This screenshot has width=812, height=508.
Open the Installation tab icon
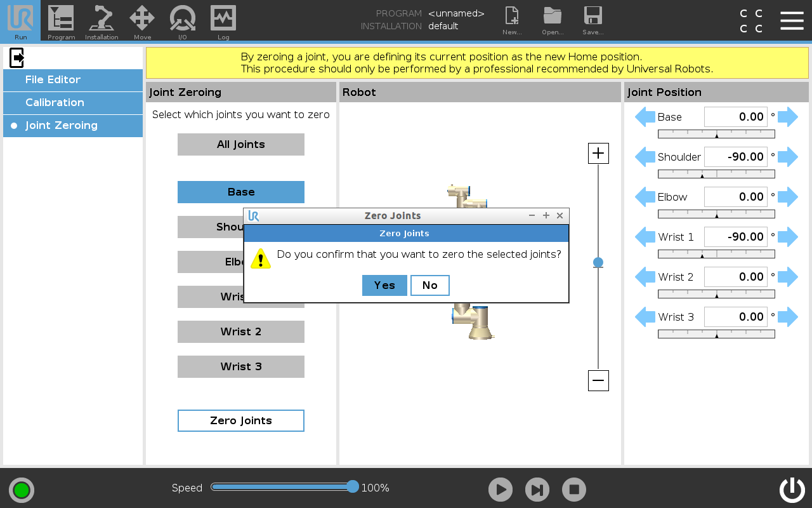pyautogui.click(x=101, y=19)
